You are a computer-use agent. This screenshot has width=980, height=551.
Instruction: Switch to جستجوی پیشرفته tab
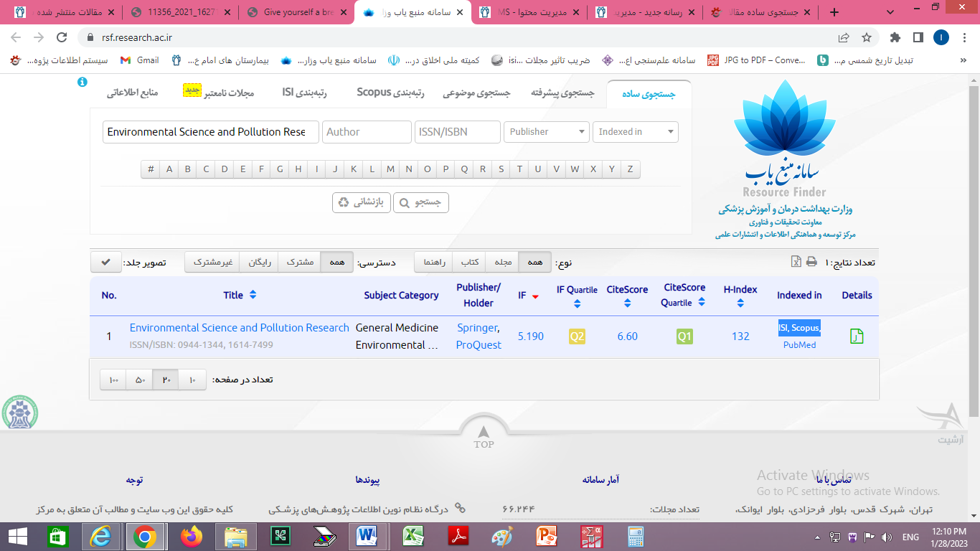click(563, 93)
